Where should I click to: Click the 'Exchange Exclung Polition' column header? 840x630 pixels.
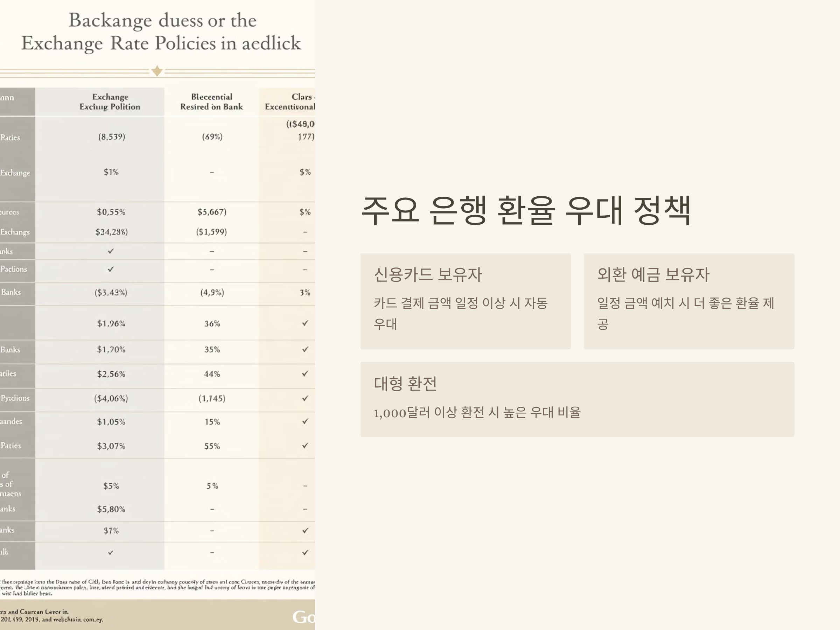click(x=110, y=102)
